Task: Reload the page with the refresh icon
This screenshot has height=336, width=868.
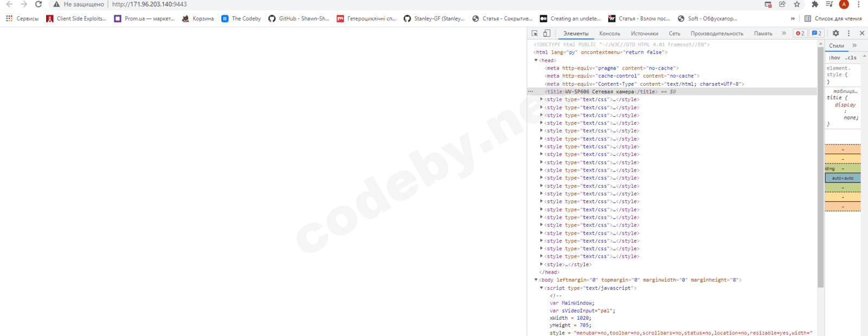Action: pyautogui.click(x=38, y=4)
